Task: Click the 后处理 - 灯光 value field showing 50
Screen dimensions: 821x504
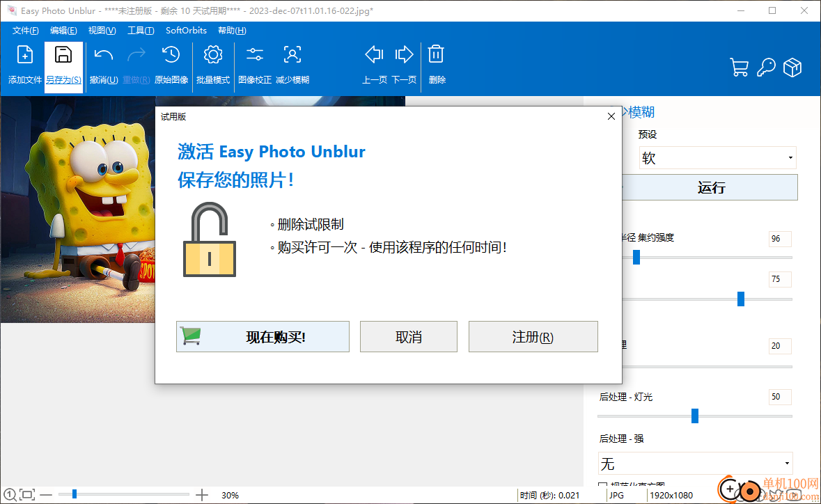Action: [x=780, y=397]
